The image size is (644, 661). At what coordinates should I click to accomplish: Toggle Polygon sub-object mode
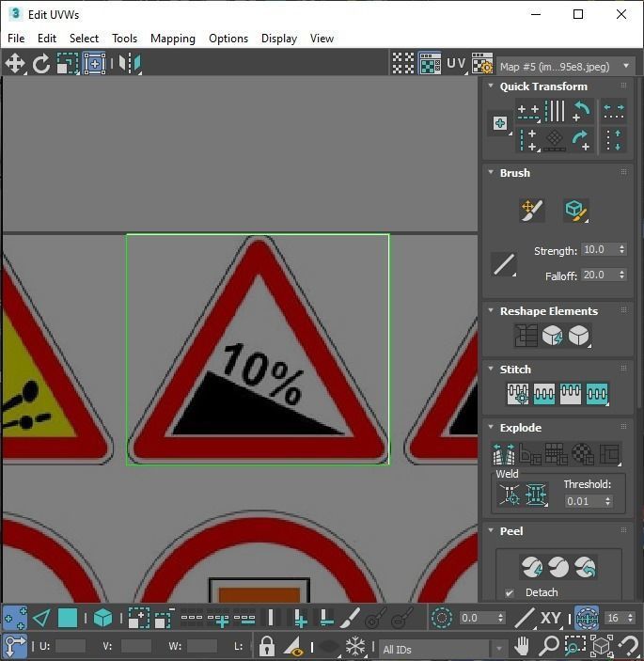point(68,619)
